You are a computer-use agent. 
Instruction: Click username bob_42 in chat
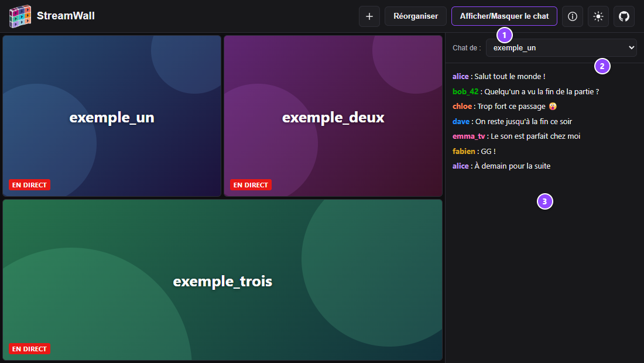click(x=465, y=91)
